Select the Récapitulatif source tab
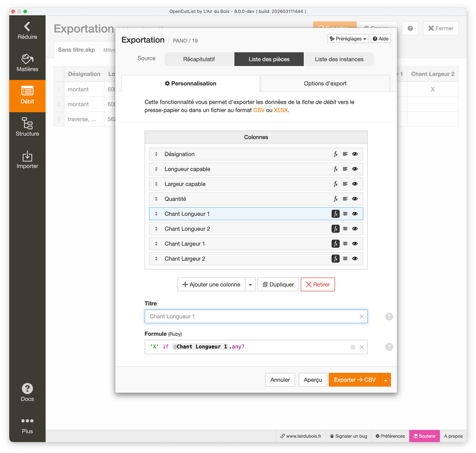This screenshot has width=476, height=453. tap(199, 60)
